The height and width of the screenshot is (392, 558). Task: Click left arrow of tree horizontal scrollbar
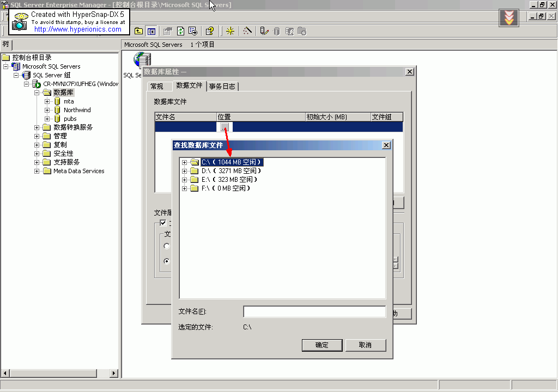(5, 373)
